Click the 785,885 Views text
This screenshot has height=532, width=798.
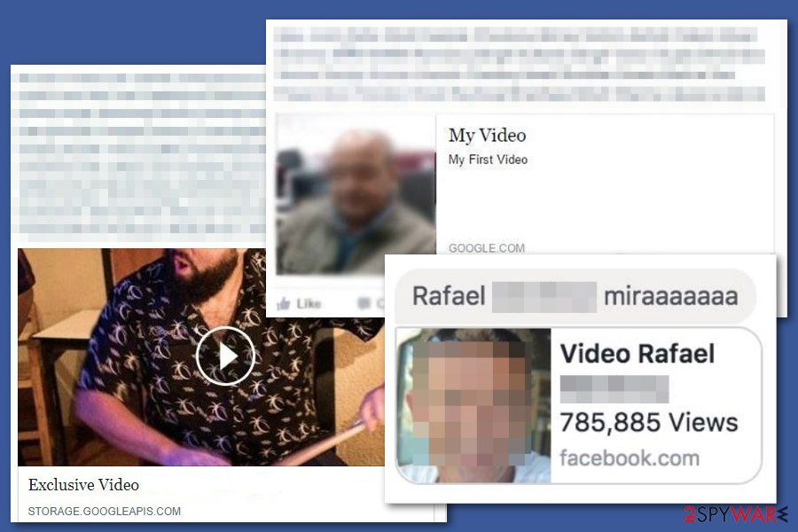pyautogui.click(x=649, y=422)
